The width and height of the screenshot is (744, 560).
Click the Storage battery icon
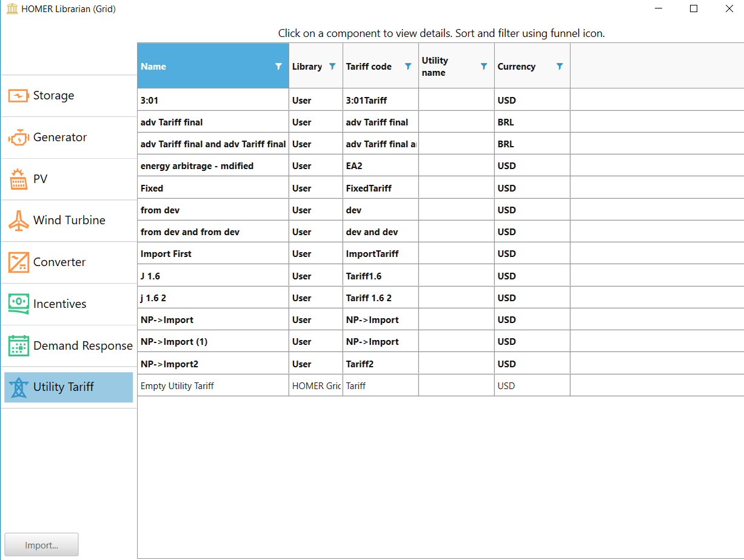[18, 96]
